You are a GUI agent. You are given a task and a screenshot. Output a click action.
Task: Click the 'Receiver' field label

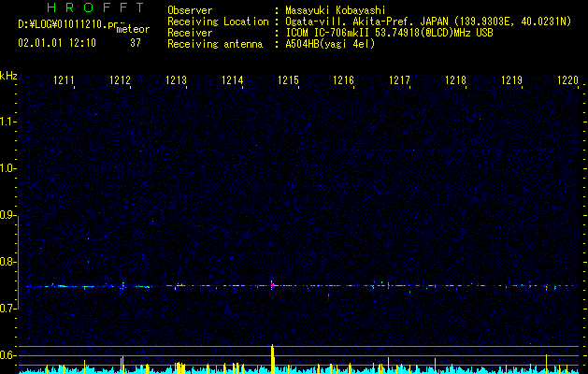tap(190, 33)
